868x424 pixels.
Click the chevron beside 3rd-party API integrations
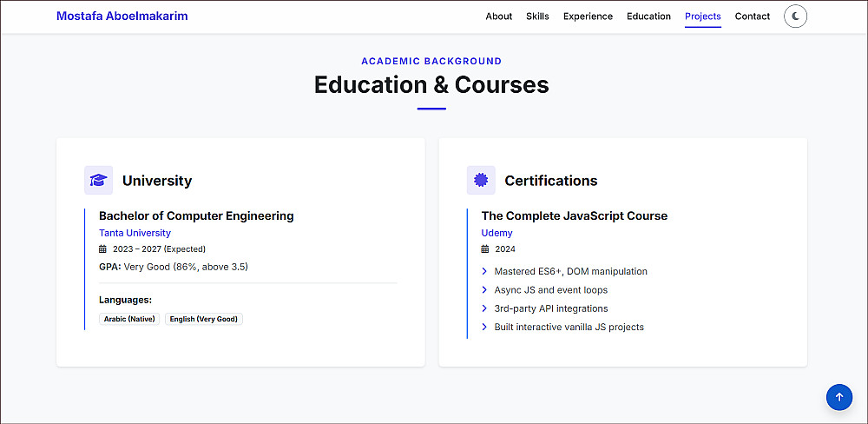[485, 308]
